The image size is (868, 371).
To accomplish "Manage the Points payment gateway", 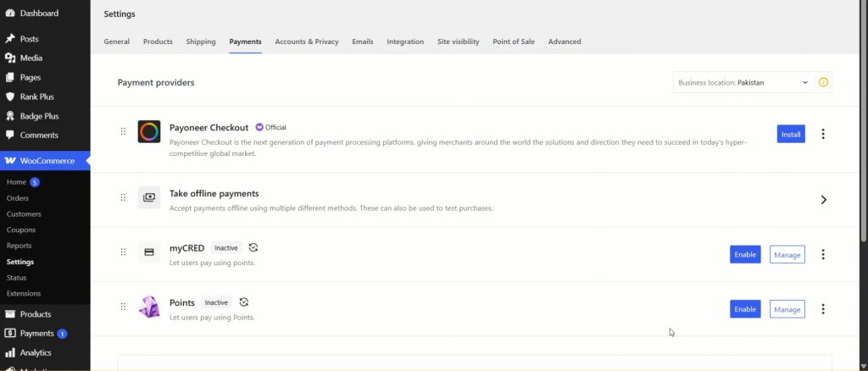I will point(787,309).
